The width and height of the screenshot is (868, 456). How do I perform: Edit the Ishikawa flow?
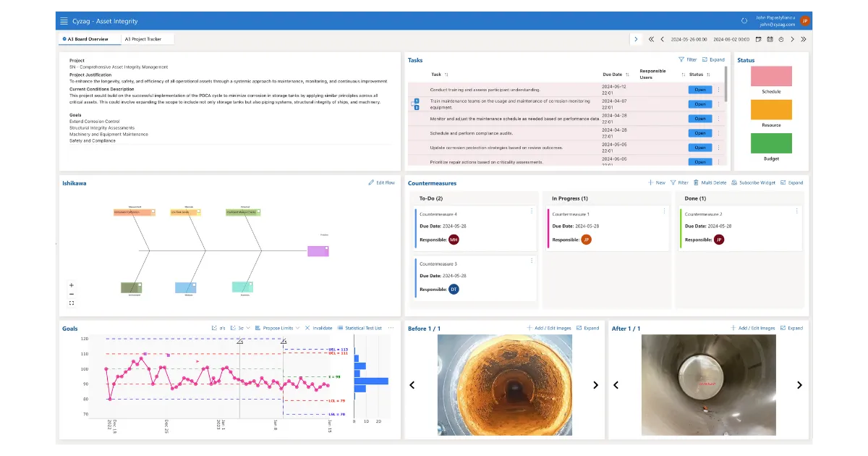(x=382, y=183)
